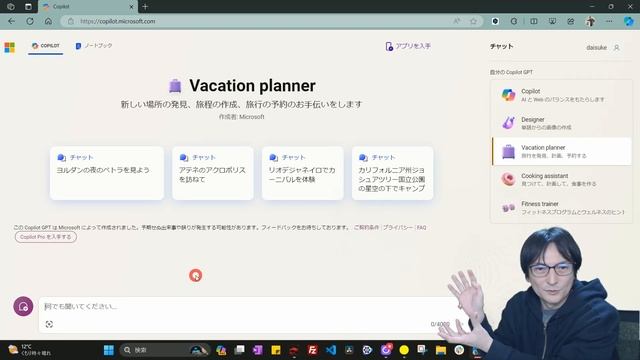Click the Copilot Pro を入手する button
Image resolution: width=640 pixels, height=360 pixels.
(46, 237)
